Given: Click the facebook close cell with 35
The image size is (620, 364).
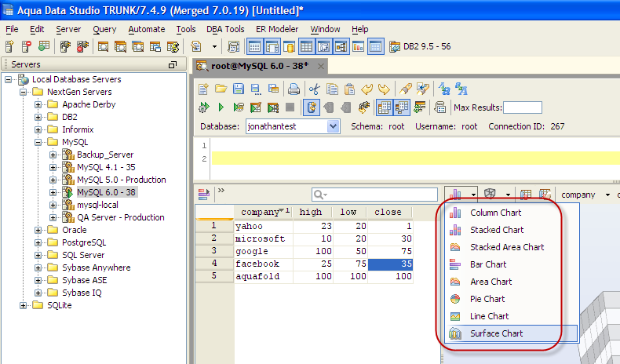Looking at the screenshot, I should 390,264.
